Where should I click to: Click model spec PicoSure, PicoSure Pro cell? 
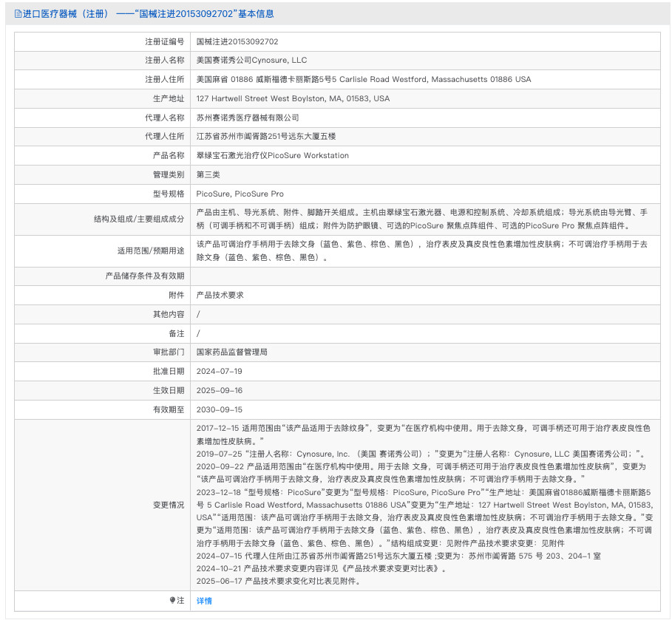(x=237, y=194)
